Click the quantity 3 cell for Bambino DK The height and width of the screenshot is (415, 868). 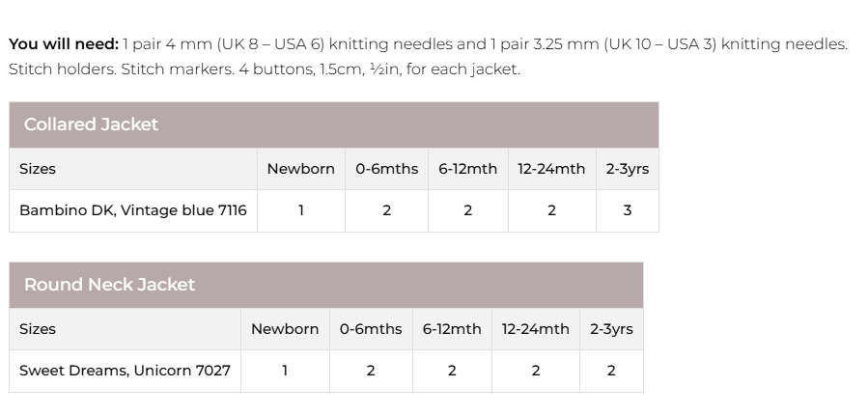tap(628, 210)
